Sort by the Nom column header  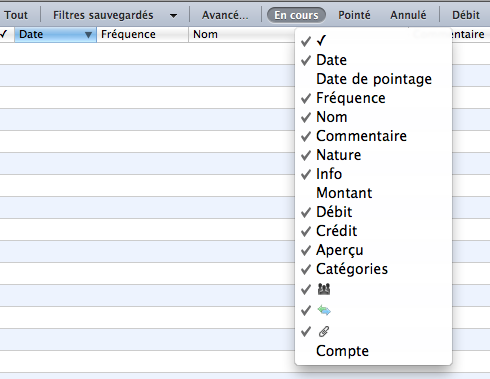pyautogui.click(x=205, y=34)
